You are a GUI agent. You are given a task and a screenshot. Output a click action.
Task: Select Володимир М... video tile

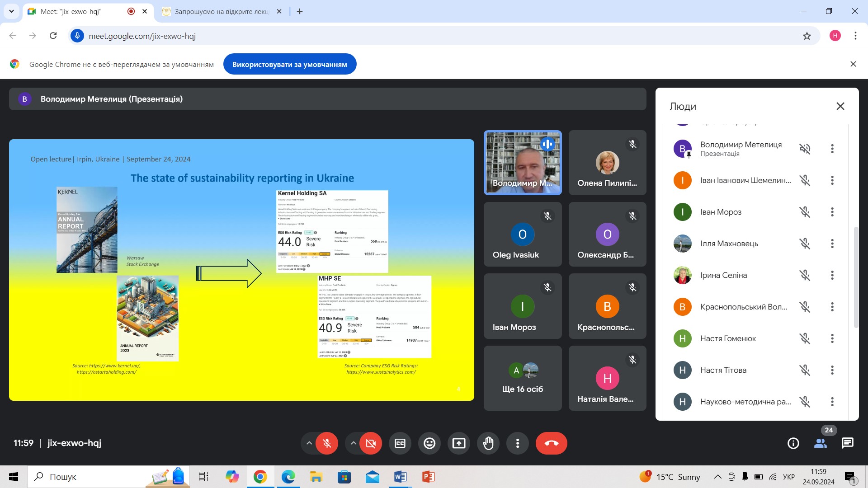coord(523,163)
